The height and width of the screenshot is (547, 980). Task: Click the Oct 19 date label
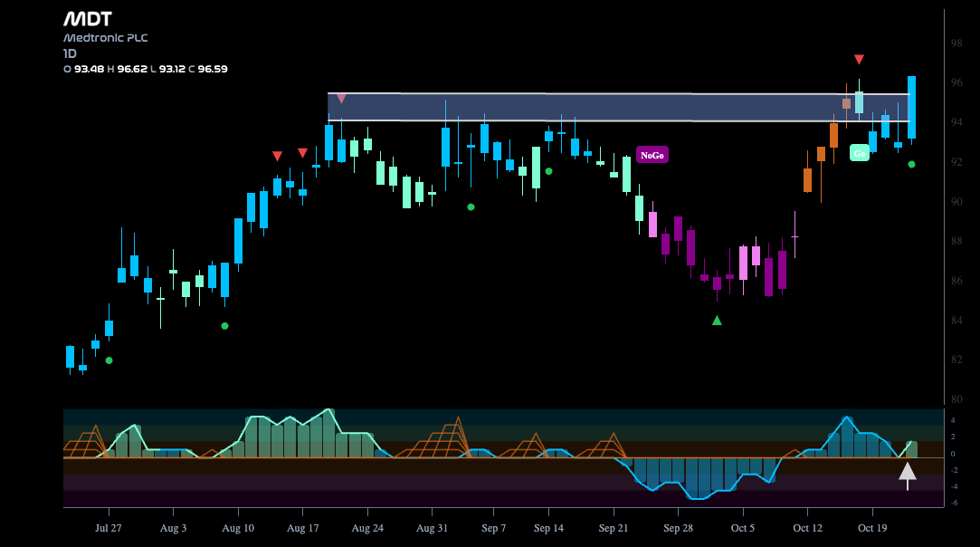(x=872, y=528)
